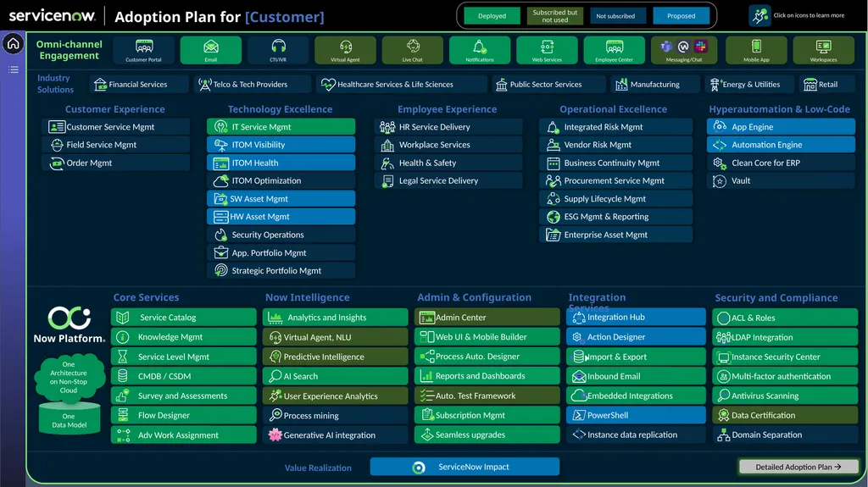
Task: Click the HR Service Delivery icon
Action: click(x=387, y=127)
